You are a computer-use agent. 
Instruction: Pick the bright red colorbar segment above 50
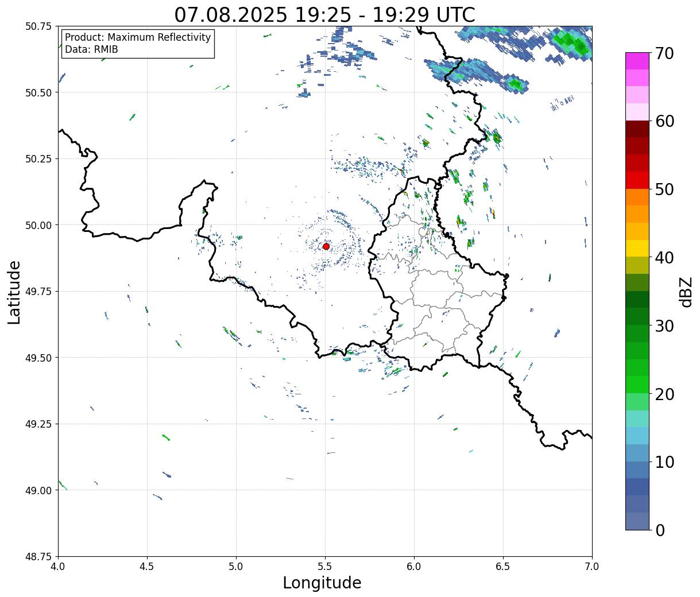(637, 180)
